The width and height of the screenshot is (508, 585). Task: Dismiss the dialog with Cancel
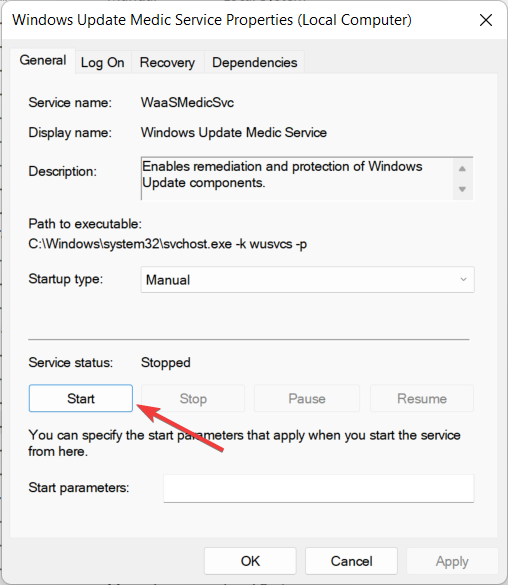pyautogui.click(x=351, y=561)
